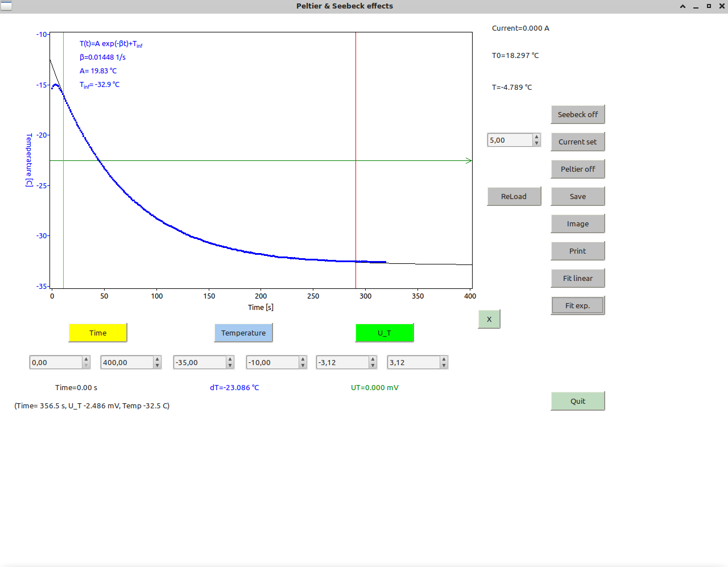Select the green U_T axis button
Image resolution: width=728 pixels, height=567 pixels.
(x=384, y=333)
